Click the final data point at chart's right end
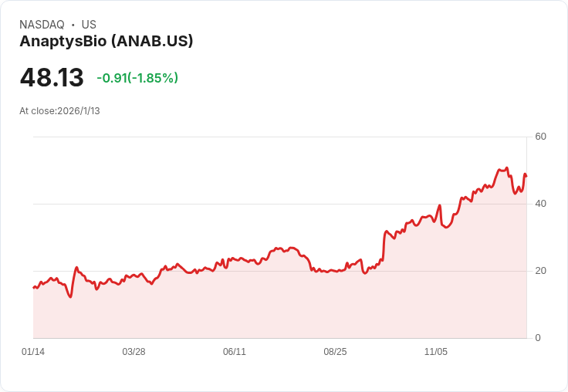 click(x=526, y=177)
